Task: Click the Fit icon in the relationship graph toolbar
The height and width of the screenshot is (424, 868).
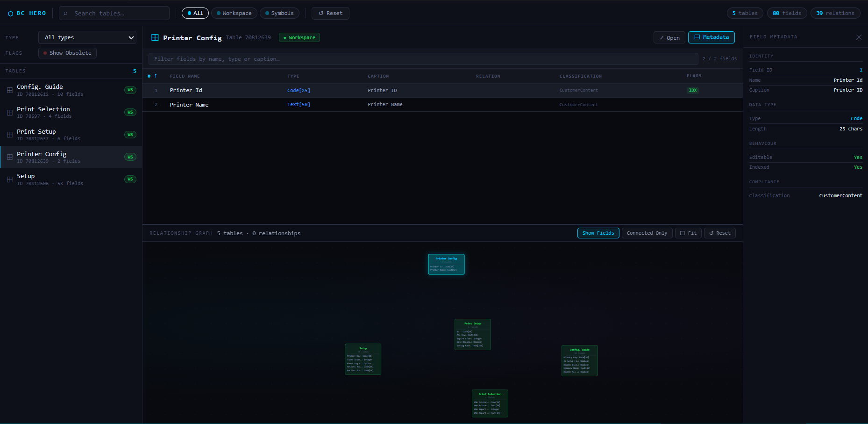Action: [x=683, y=233]
